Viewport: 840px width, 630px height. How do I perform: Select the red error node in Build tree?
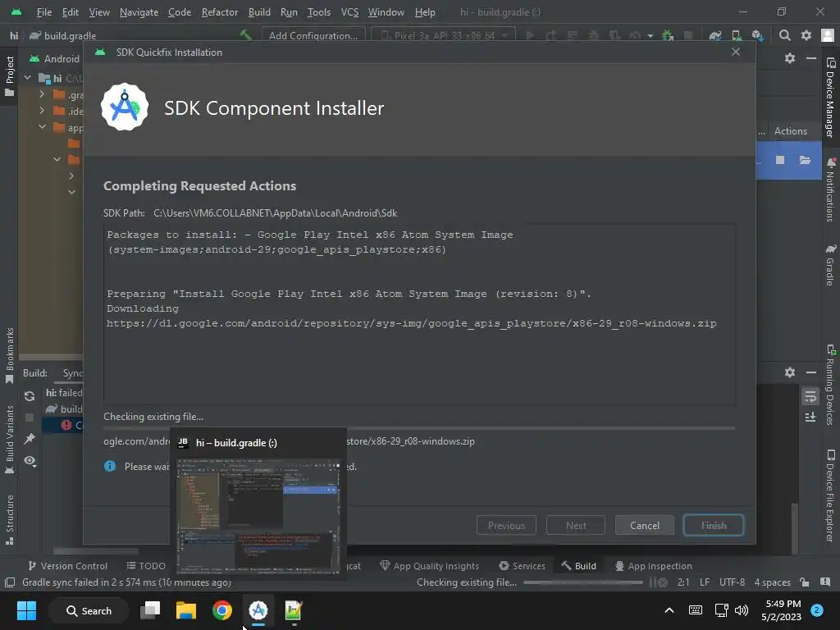point(66,425)
